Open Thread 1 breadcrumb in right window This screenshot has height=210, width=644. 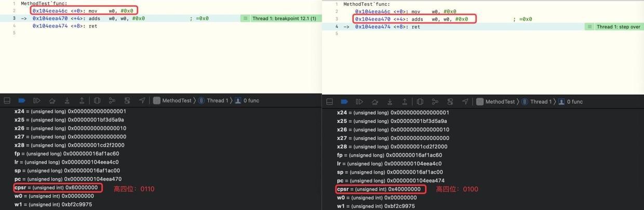[536, 102]
